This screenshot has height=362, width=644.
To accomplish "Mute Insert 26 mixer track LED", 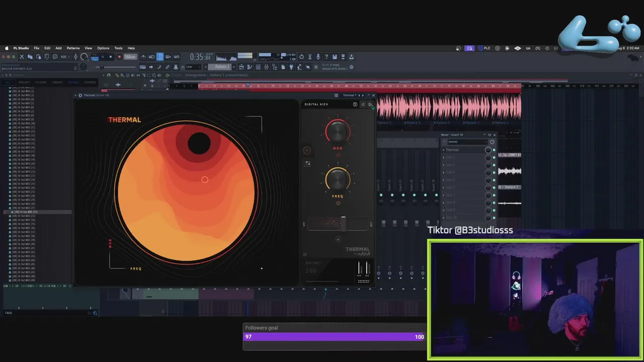I will 414,195.
